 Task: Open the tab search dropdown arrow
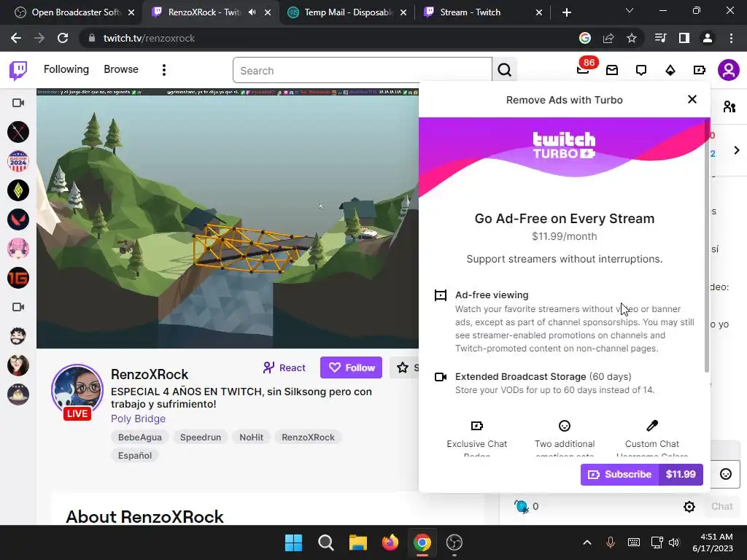pyautogui.click(x=630, y=10)
